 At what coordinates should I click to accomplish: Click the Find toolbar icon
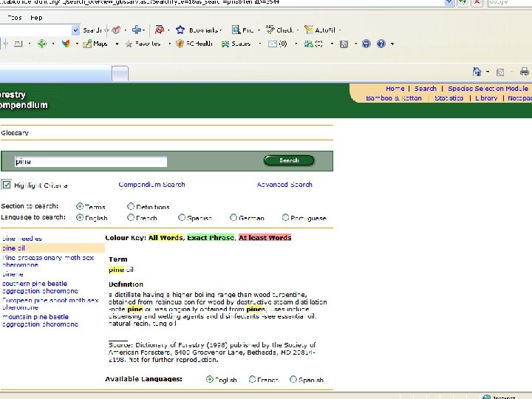click(x=236, y=30)
